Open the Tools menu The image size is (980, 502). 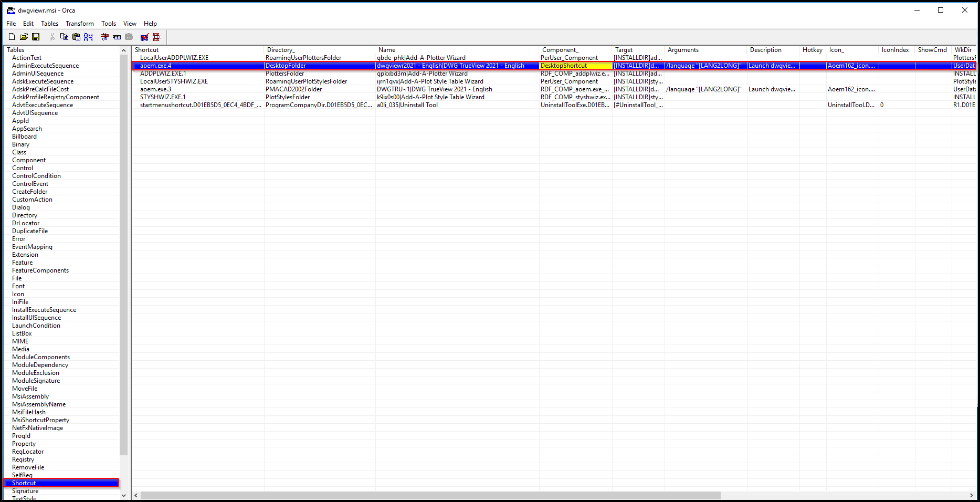point(108,24)
